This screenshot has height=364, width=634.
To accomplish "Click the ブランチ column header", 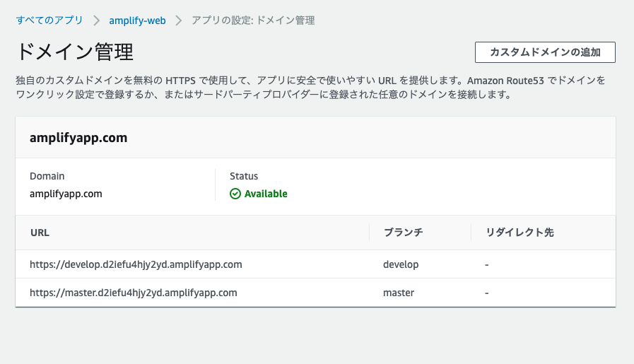I will tap(403, 233).
